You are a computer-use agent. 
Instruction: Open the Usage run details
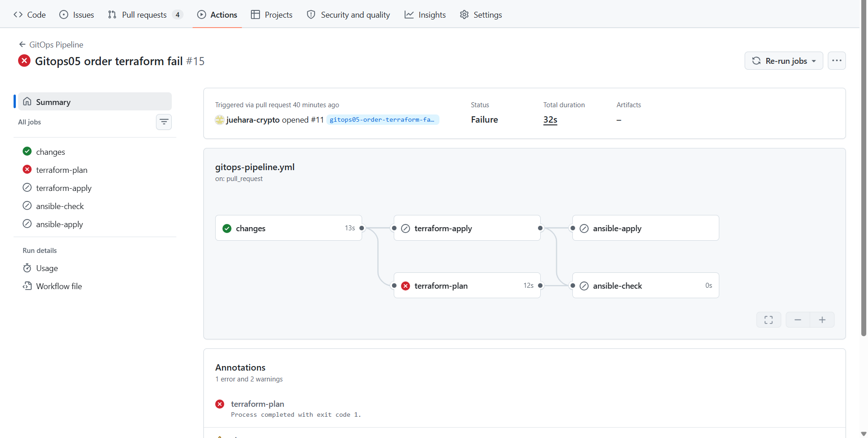click(x=95, y=268)
